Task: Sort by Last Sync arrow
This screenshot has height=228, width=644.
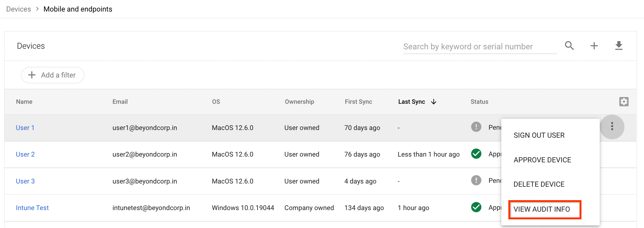Action: click(434, 102)
